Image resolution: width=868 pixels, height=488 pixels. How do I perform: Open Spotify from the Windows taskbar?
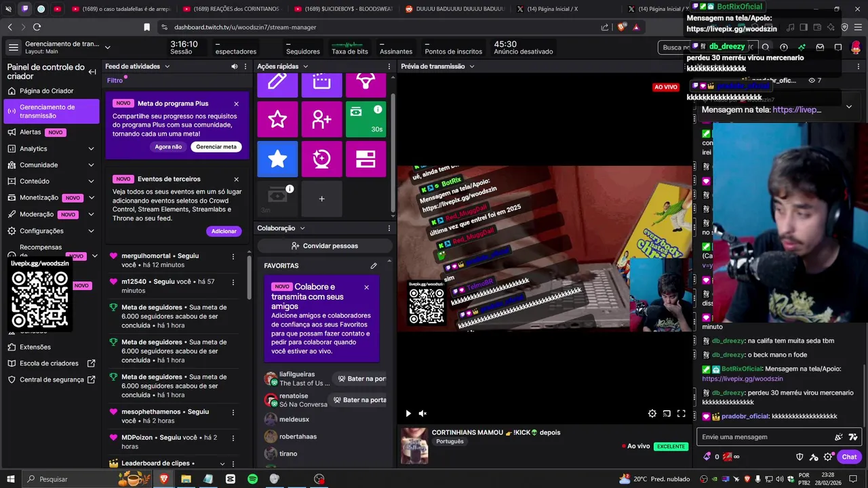(252, 479)
